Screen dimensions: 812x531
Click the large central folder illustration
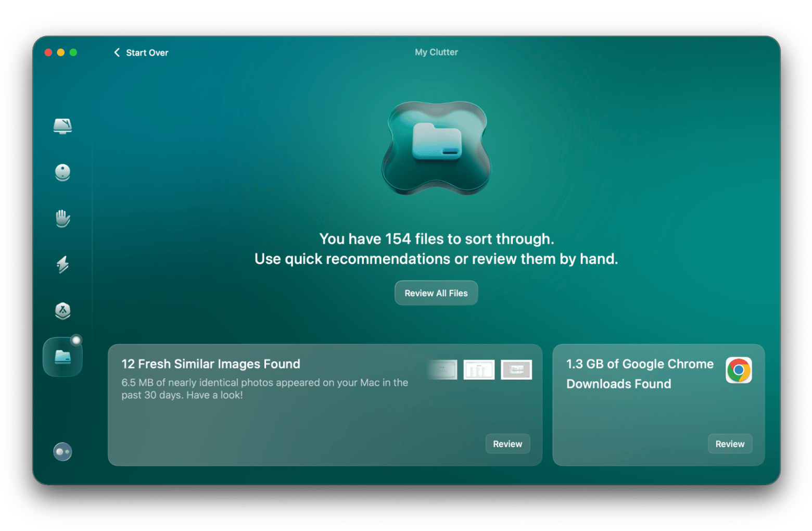pyautogui.click(x=436, y=148)
